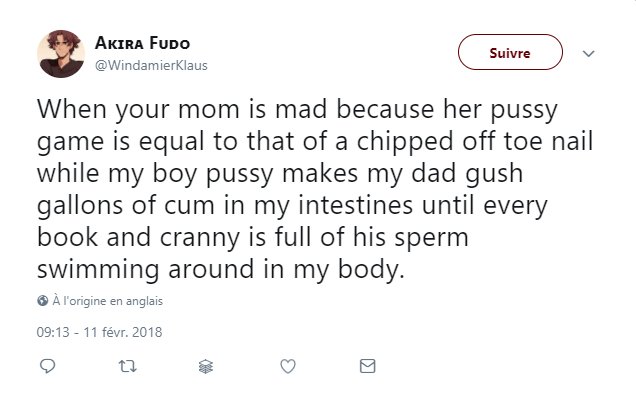The width and height of the screenshot is (636, 404).
Task: Click the @WindamierKlaus handle
Action: [x=152, y=65]
